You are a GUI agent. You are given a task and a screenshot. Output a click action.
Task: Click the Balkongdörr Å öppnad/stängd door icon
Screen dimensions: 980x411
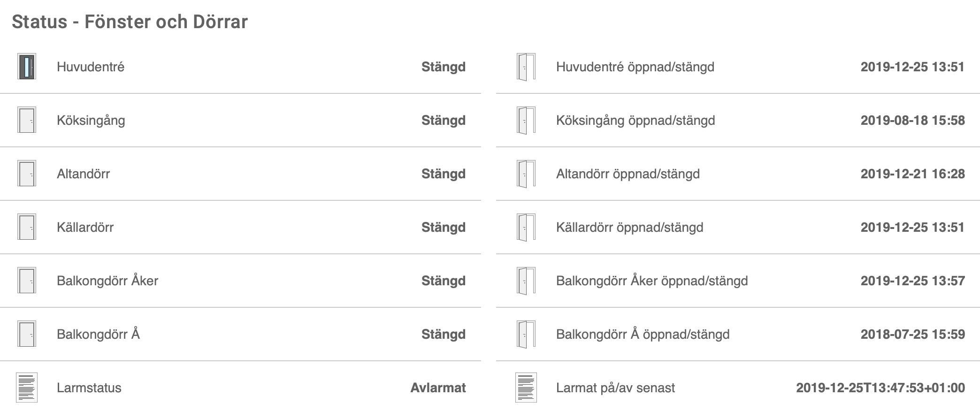point(526,334)
